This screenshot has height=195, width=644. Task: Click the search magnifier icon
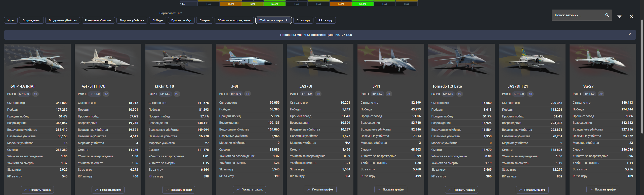[607, 15]
